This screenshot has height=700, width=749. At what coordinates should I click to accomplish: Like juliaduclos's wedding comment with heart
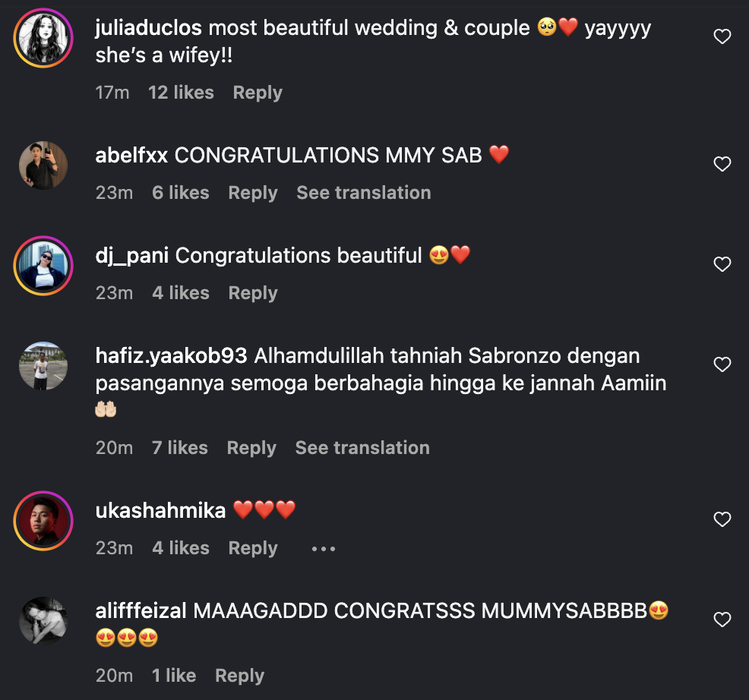(722, 36)
